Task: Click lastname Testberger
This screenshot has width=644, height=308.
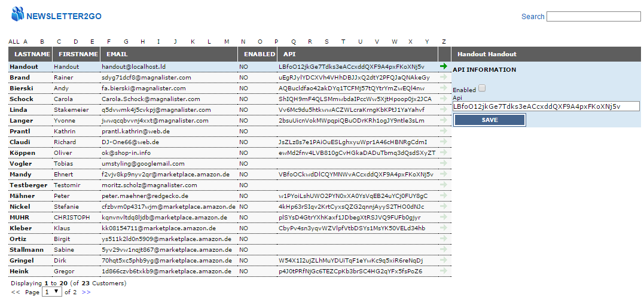Action: click(29, 185)
